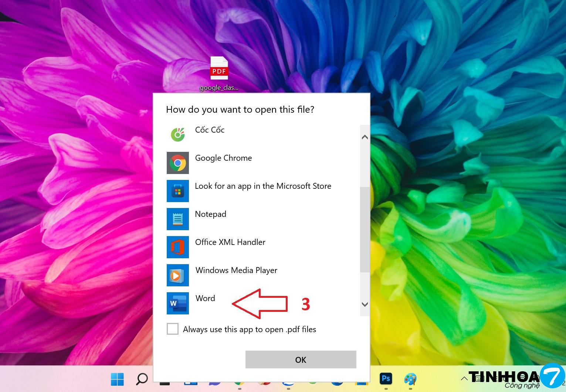Screen dimensions: 566x392
Task: Pick the Notepad app icon
Action: click(178, 219)
